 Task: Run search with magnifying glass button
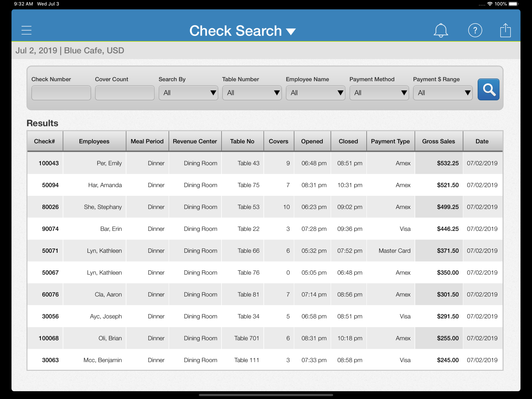click(x=488, y=90)
